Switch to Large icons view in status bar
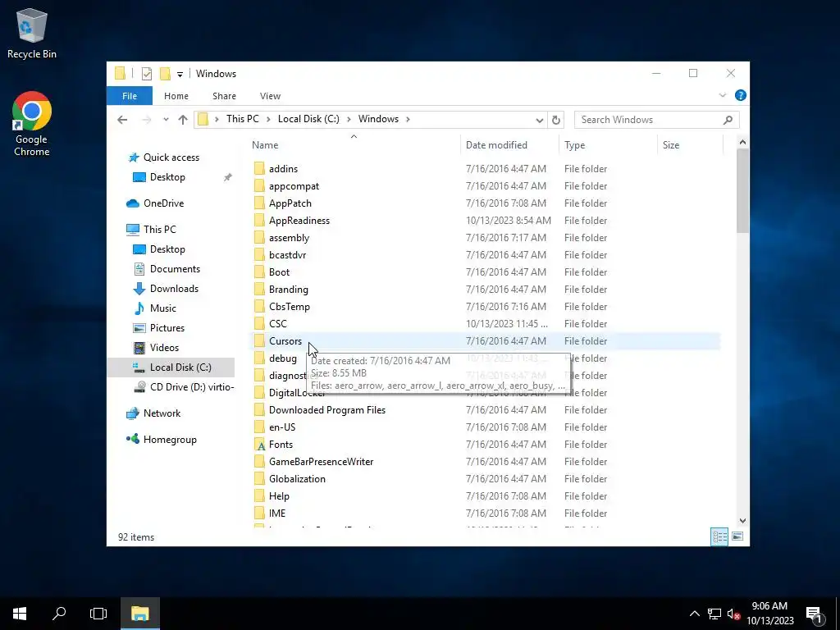840x630 pixels. (x=737, y=536)
